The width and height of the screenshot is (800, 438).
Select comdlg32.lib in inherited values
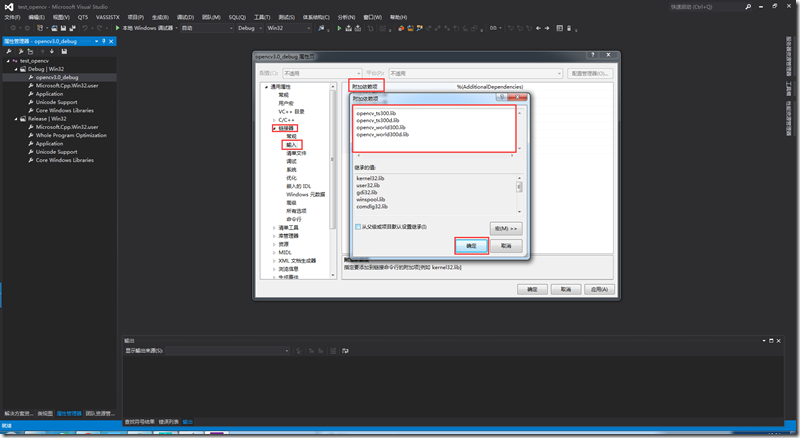(x=372, y=207)
